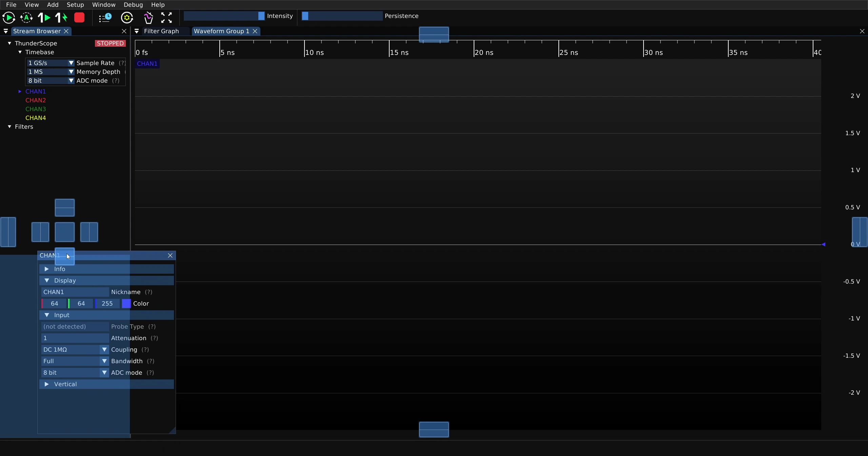868x456 pixels.
Task: Open the Add menu
Action: [53, 5]
